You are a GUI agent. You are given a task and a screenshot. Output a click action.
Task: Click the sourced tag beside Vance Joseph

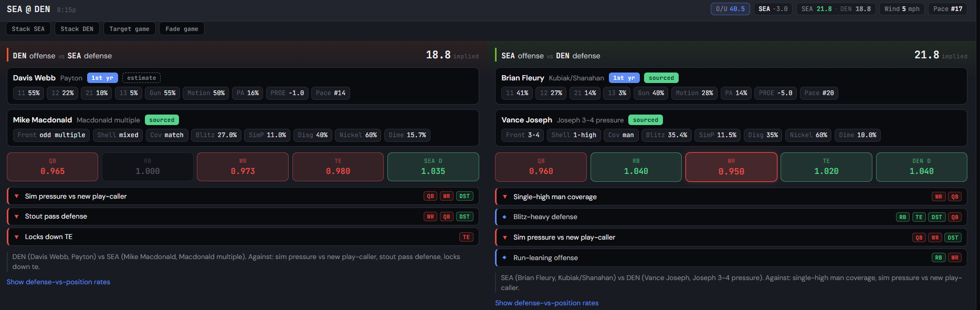[x=646, y=120]
